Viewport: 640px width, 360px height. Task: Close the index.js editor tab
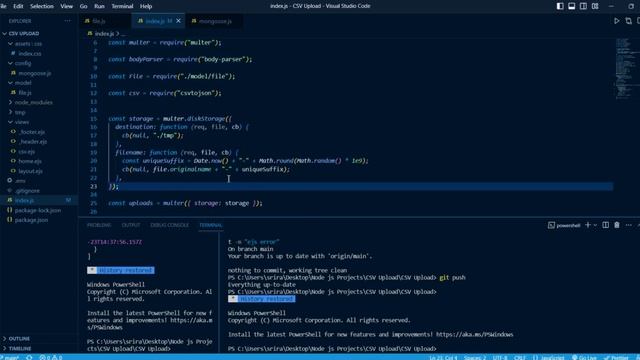point(178,21)
